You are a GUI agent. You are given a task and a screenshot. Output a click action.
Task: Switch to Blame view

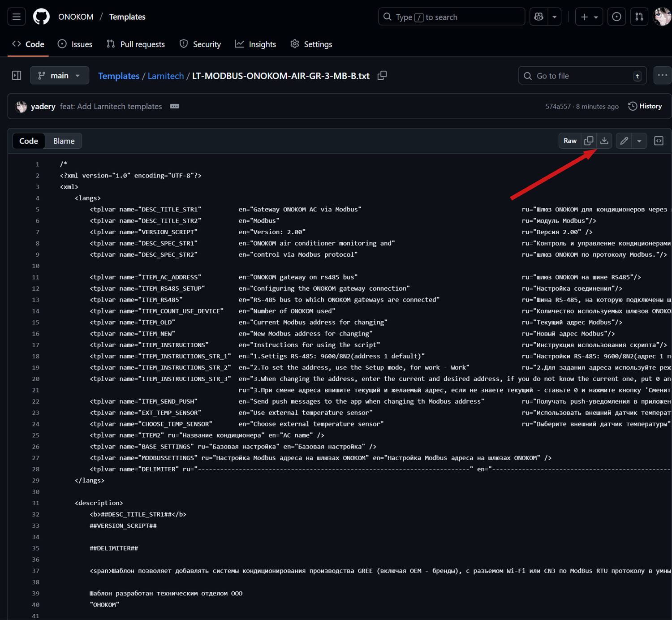pos(64,141)
